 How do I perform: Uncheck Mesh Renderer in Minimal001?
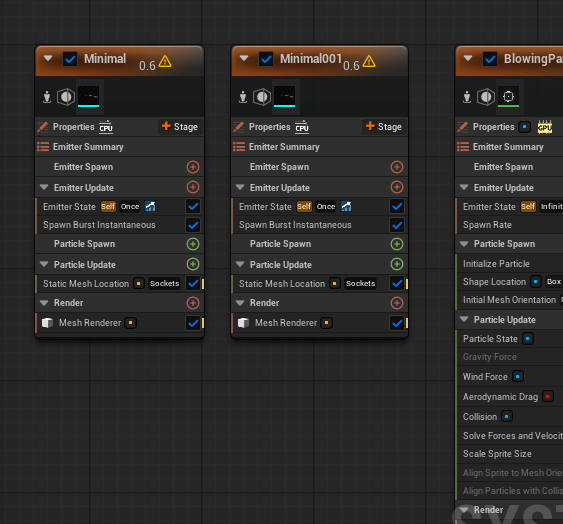pyautogui.click(x=397, y=323)
